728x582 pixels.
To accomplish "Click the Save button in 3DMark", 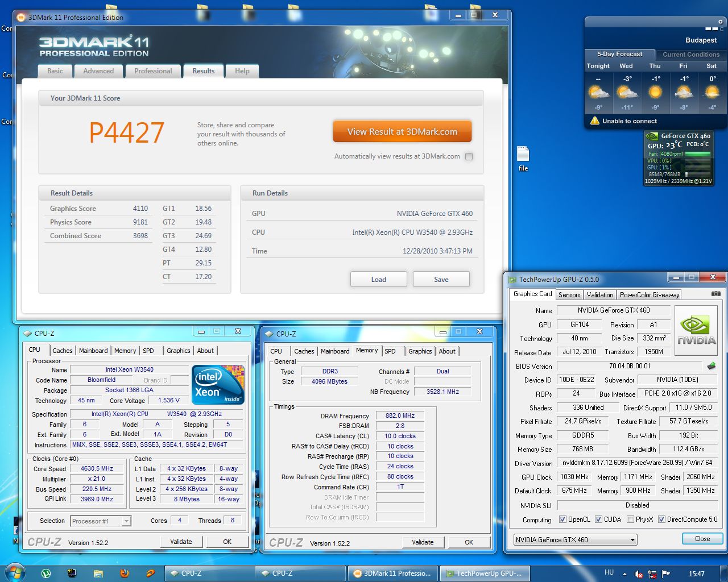I will [441, 279].
